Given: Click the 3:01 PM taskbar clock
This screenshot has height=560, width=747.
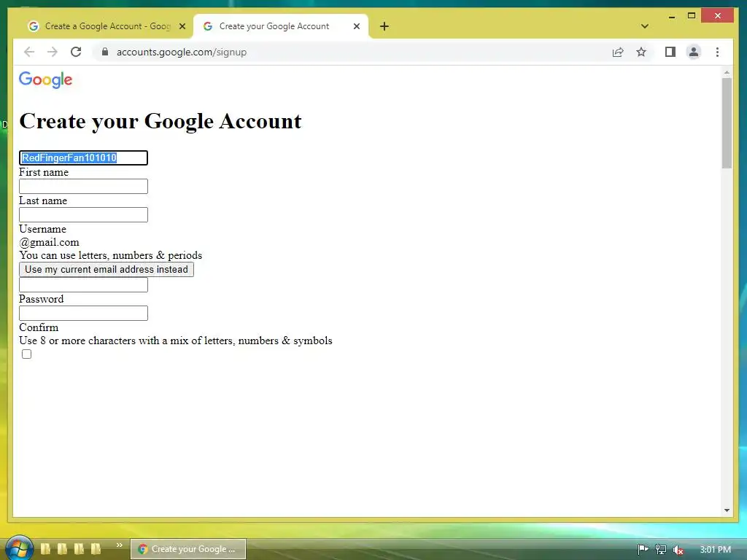Looking at the screenshot, I should [x=715, y=550].
